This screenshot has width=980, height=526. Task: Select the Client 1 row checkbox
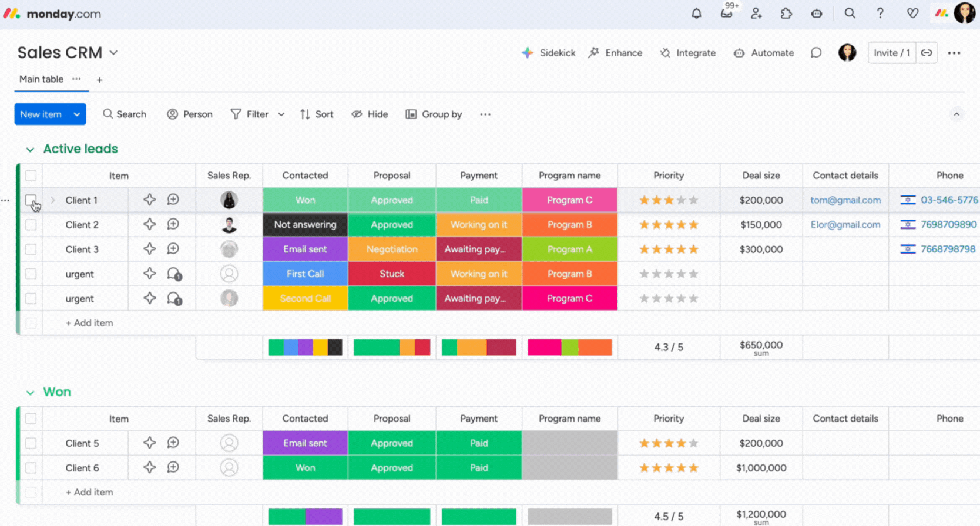tap(31, 200)
